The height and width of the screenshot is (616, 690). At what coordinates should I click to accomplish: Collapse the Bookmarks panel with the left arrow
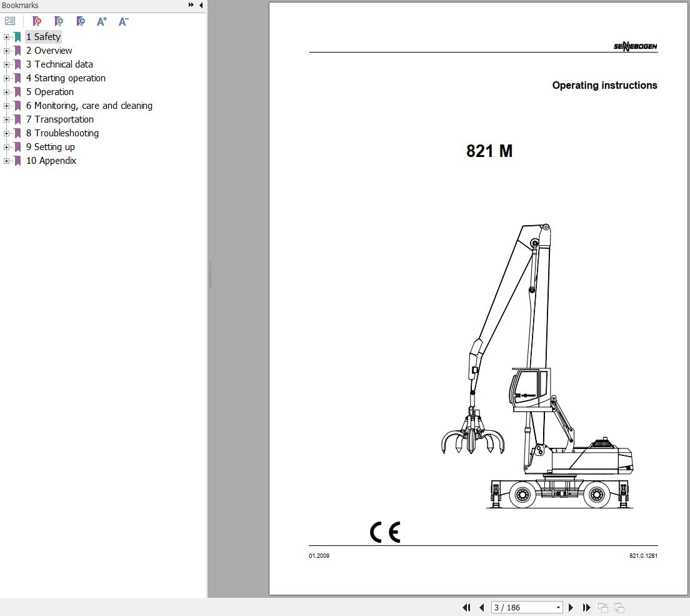(201, 5)
